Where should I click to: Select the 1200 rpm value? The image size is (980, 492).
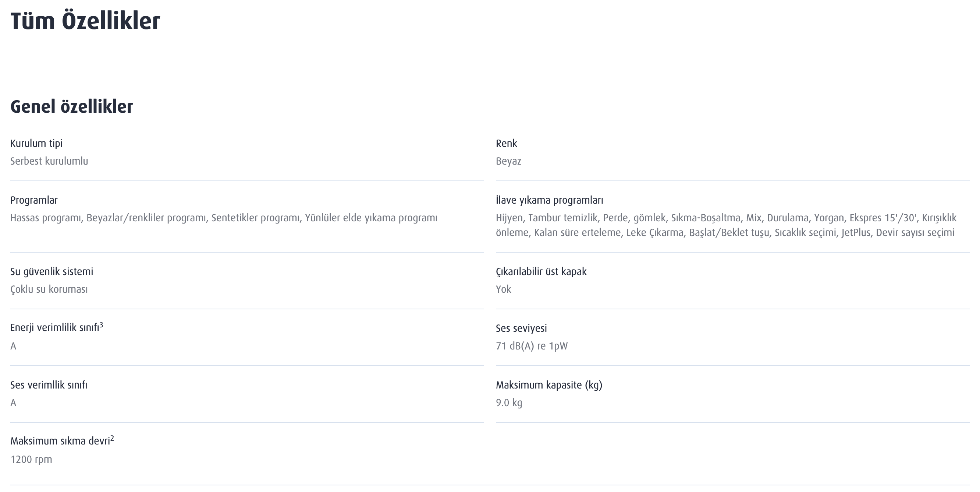pyautogui.click(x=31, y=459)
